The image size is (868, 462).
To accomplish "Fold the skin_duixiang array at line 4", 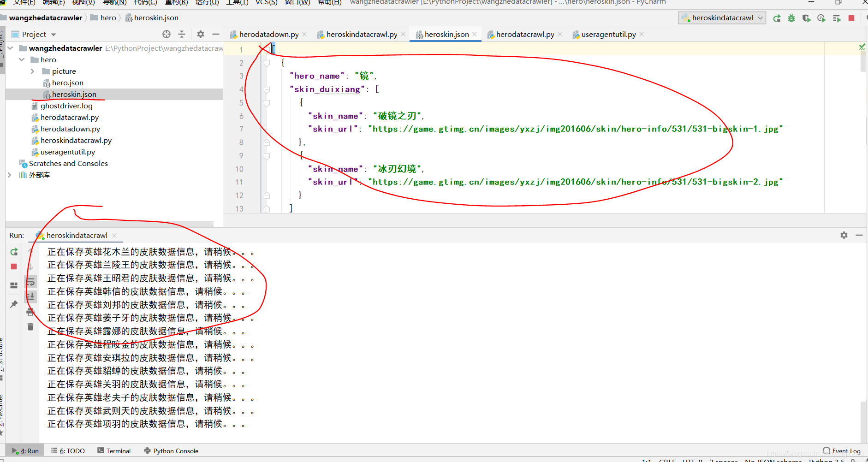I will click(267, 89).
